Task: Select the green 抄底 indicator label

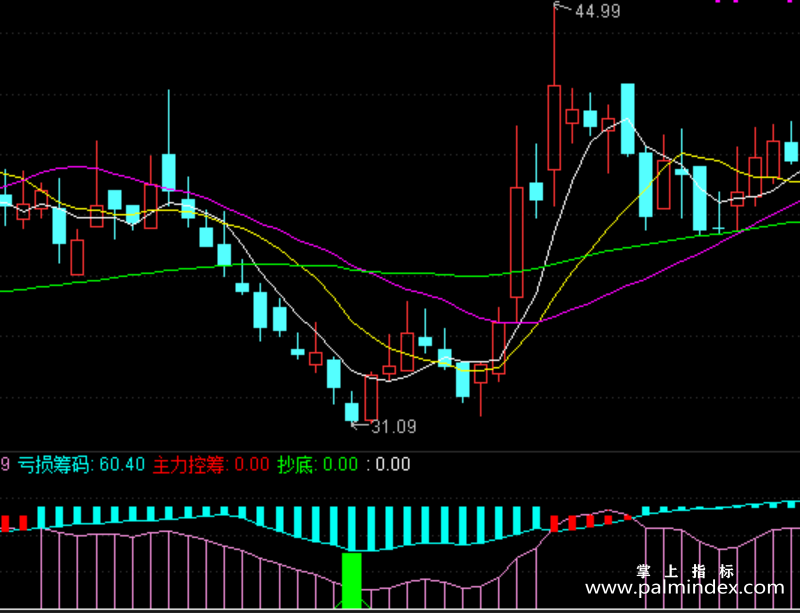Action: pyautogui.click(x=295, y=464)
